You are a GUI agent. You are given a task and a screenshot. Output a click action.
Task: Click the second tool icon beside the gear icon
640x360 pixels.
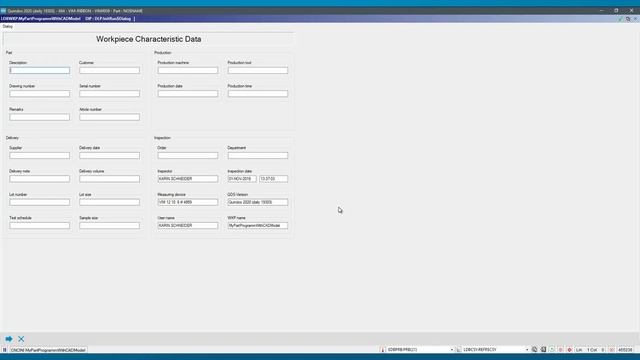click(543, 349)
